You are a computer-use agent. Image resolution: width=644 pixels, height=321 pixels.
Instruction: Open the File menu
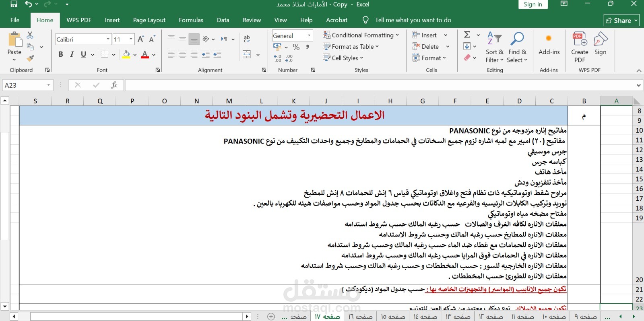click(x=15, y=20)
